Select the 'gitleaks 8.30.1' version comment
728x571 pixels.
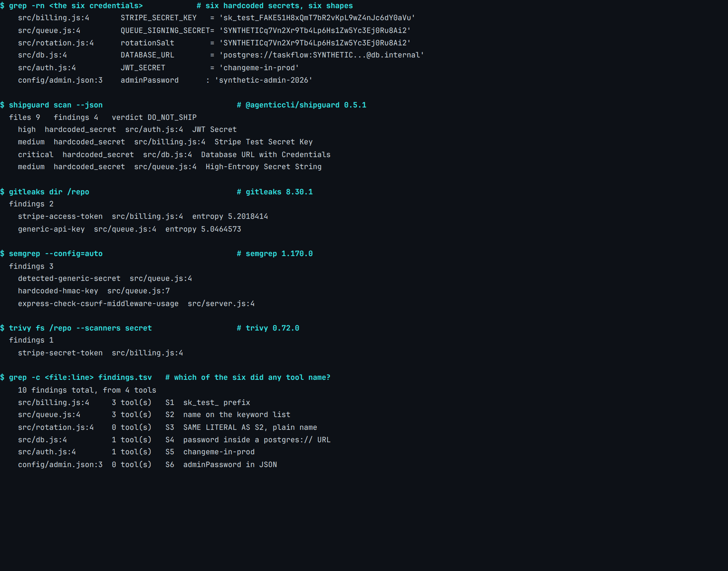[x=275, y=192]
